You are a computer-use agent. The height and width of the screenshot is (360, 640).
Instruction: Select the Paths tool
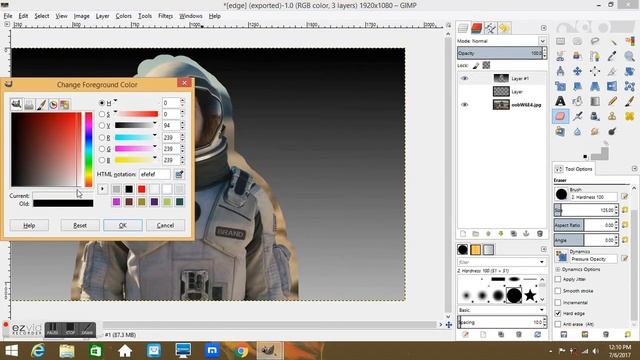595,56
